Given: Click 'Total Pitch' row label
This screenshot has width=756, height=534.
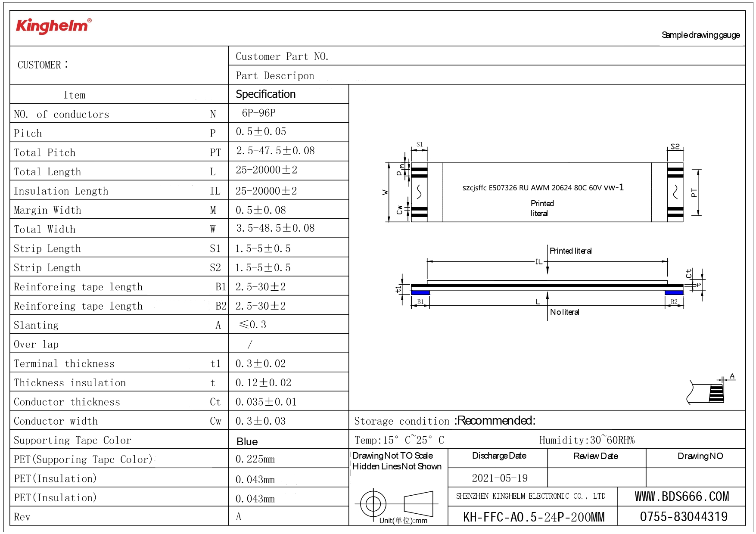Looking at the screenshot, I should [x=45, y=153].
